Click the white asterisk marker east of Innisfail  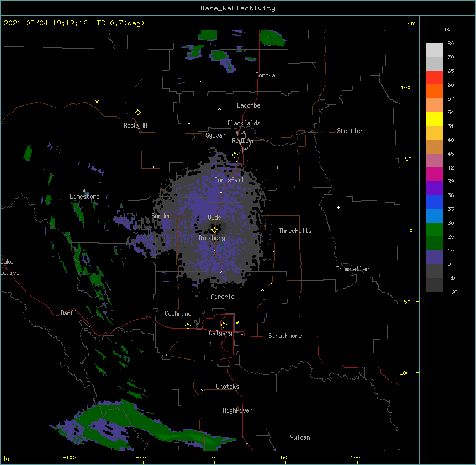(277, 167)
